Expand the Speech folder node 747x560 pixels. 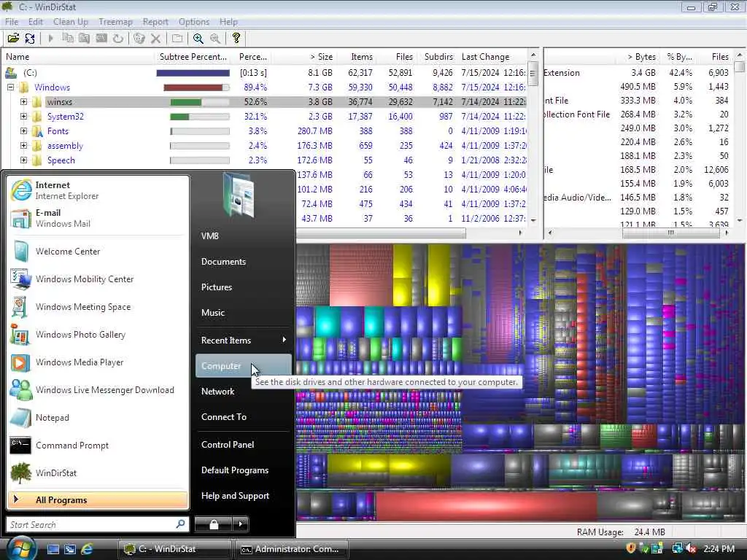[23, 160]
